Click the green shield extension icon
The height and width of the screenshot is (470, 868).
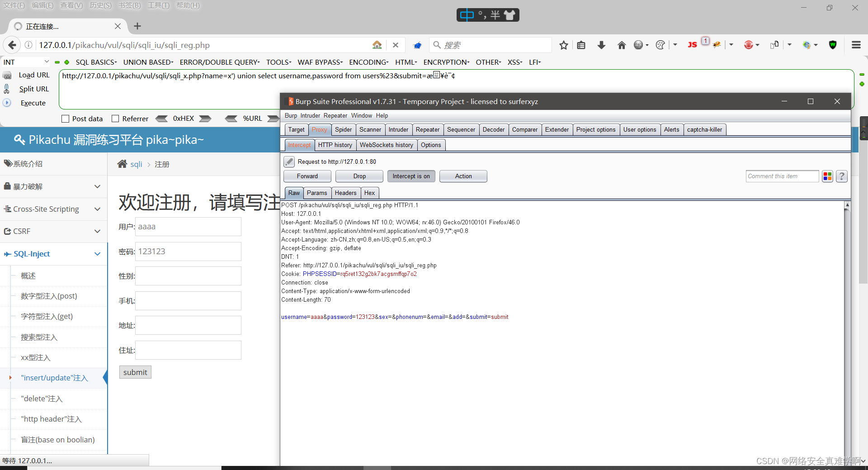(x=833, y=45)
